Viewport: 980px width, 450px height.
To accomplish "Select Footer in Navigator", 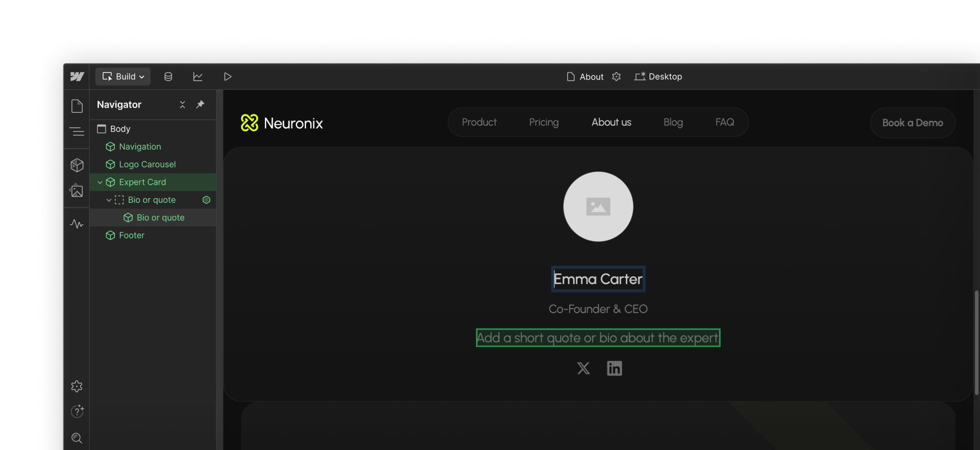I will point(153,235).
